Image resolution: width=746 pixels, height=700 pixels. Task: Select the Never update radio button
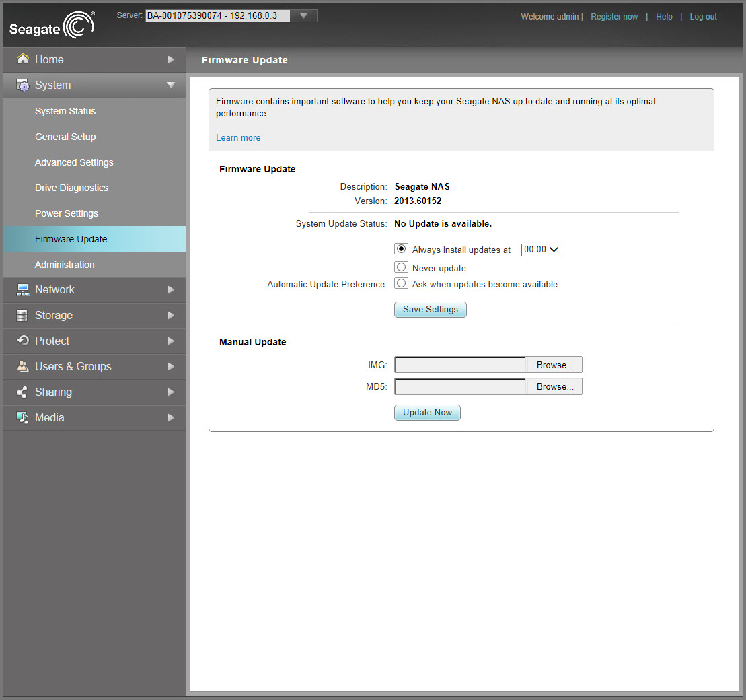(x=401, y=267)
